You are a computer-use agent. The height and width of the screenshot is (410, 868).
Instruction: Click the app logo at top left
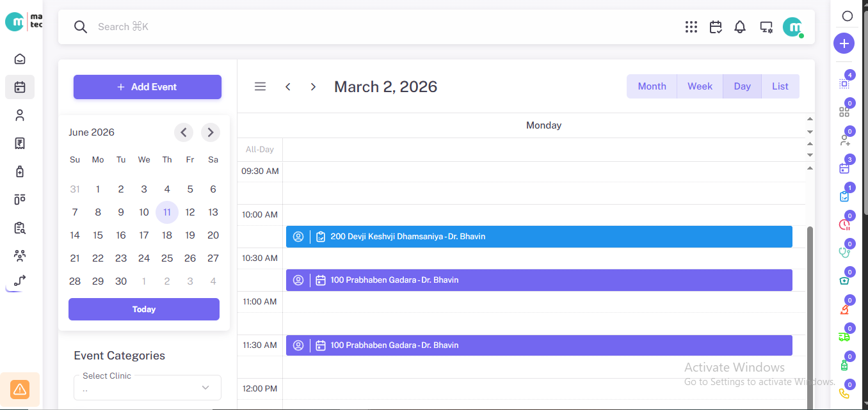[23, 20]
